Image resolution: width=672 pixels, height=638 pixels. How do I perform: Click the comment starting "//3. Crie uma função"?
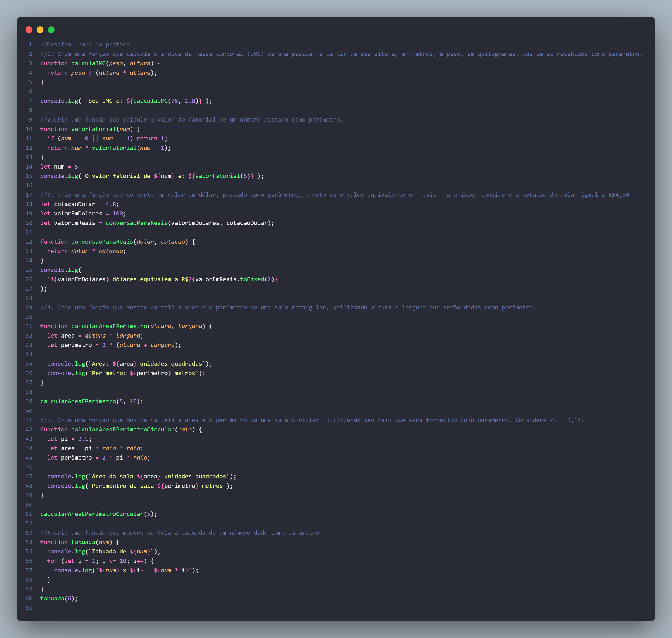pos(336,195)
